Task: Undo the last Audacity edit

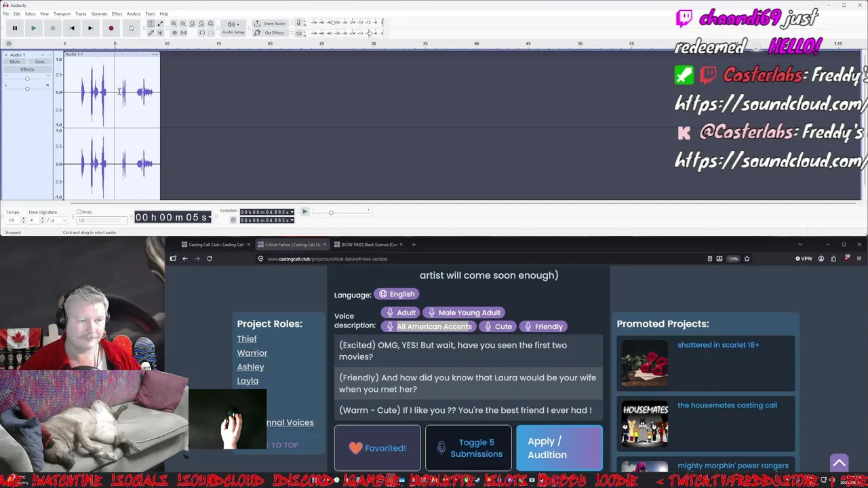Action: click(201, 33)
